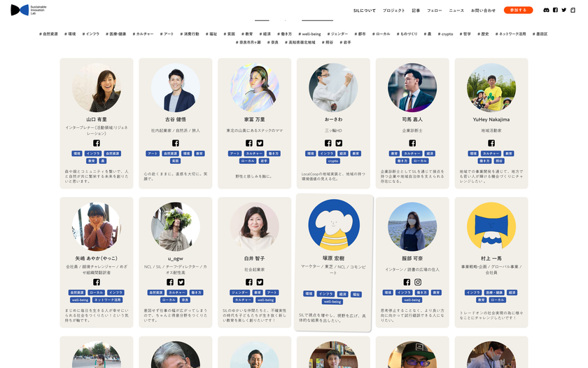
Task: Click ネットワーク活用 tag on 矢嶋 あやか's card
Action: click(x=108, y=300)
